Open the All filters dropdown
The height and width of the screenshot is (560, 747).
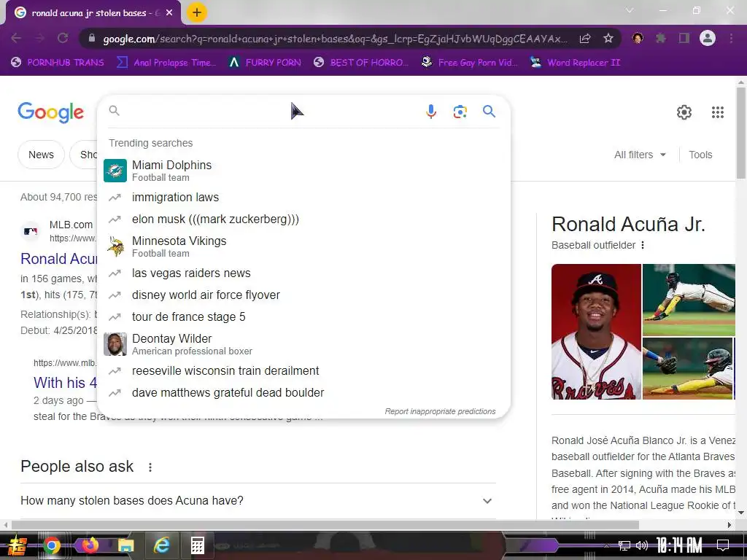(640, 155)
